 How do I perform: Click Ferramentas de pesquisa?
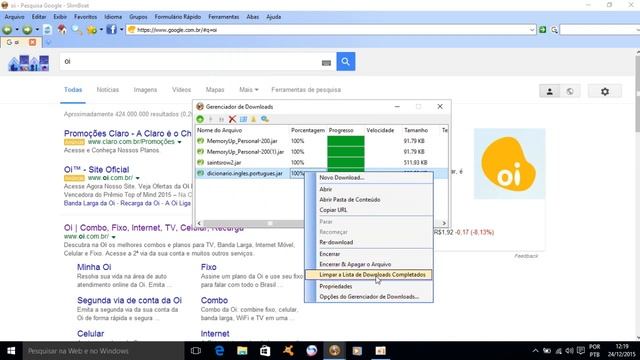[306, 90]
